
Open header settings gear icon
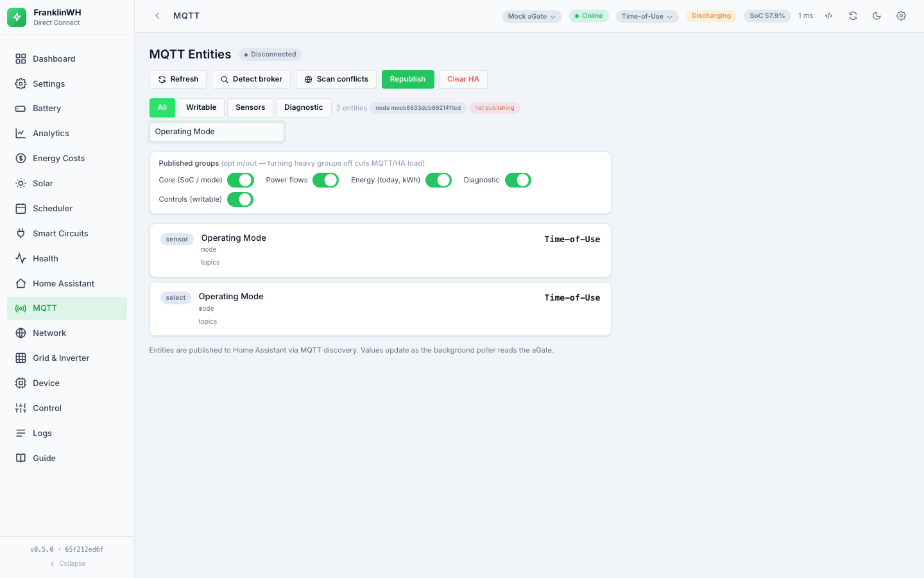coord(901,16)
